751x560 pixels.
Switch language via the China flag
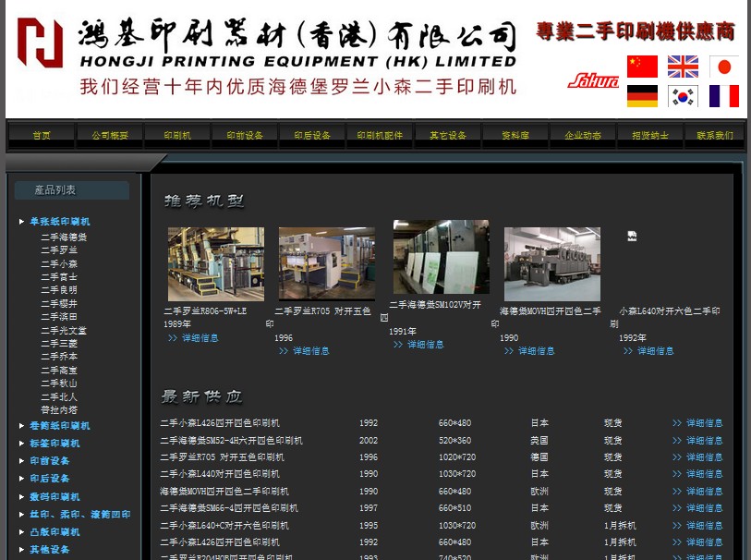(642, 67)
